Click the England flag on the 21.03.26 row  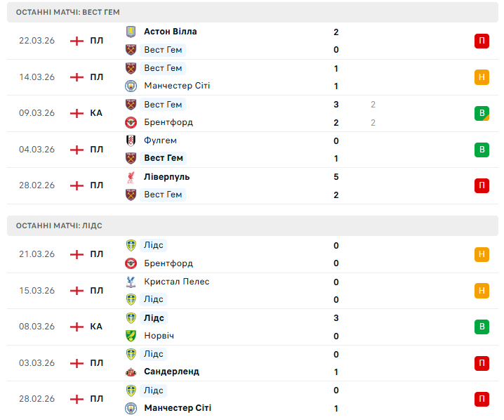pos(77,254)
